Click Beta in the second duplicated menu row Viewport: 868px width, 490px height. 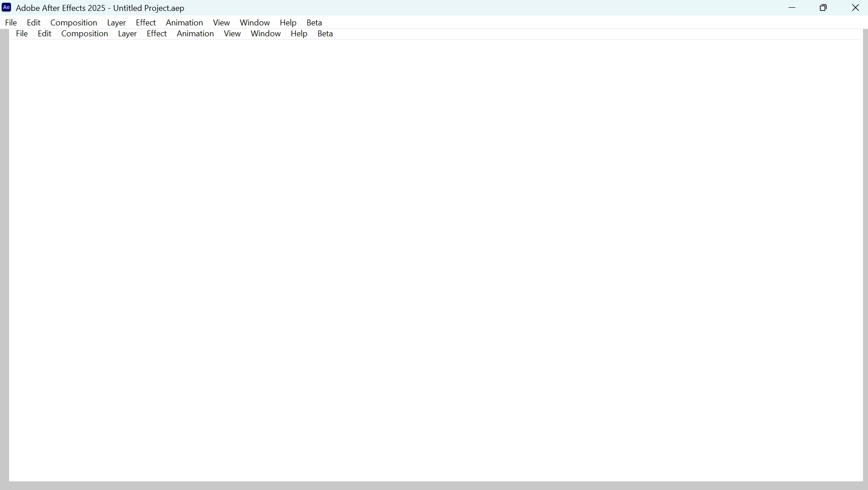[x=325, y=34]
